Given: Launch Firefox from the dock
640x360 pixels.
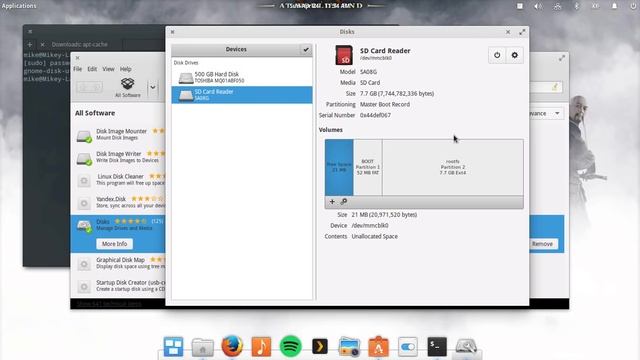Looking at the screenshot, I should point(232,346).
